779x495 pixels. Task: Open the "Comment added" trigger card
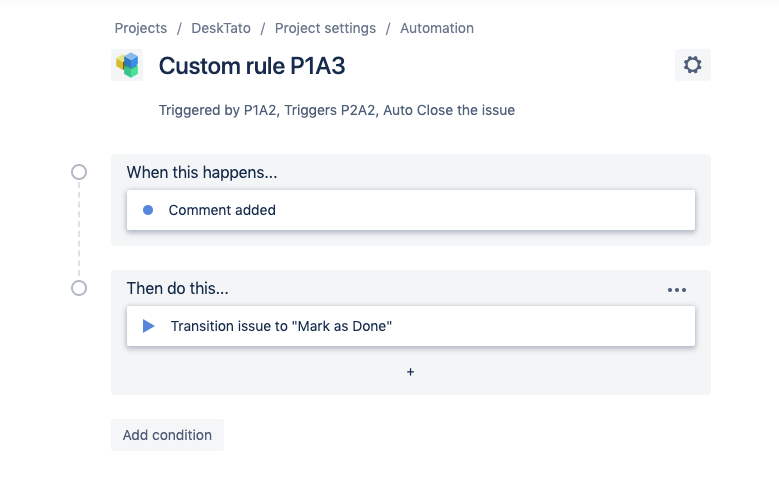410,210
